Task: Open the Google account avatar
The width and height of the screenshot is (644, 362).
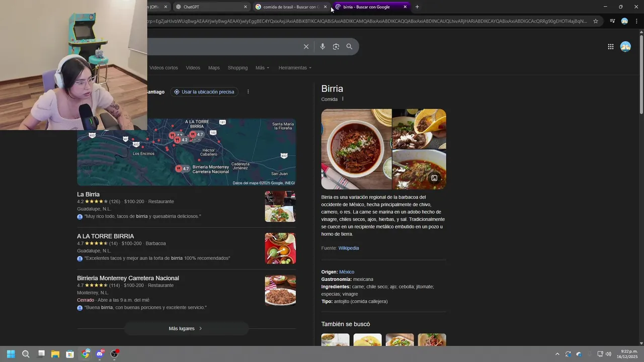Action: coord(625,47)
